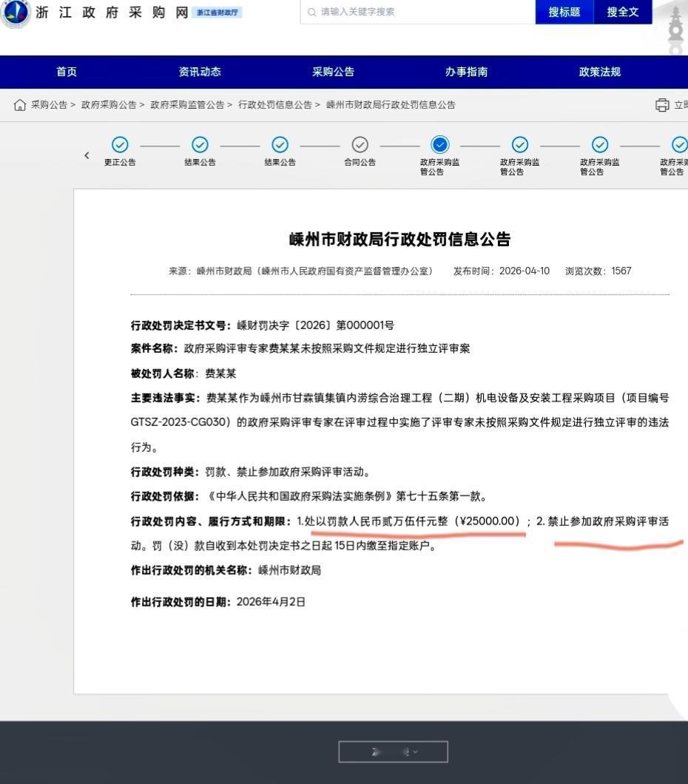Viewport: 688px width, 784px height.
Task: Click the search magnifier icon
Action: [311, 12]
